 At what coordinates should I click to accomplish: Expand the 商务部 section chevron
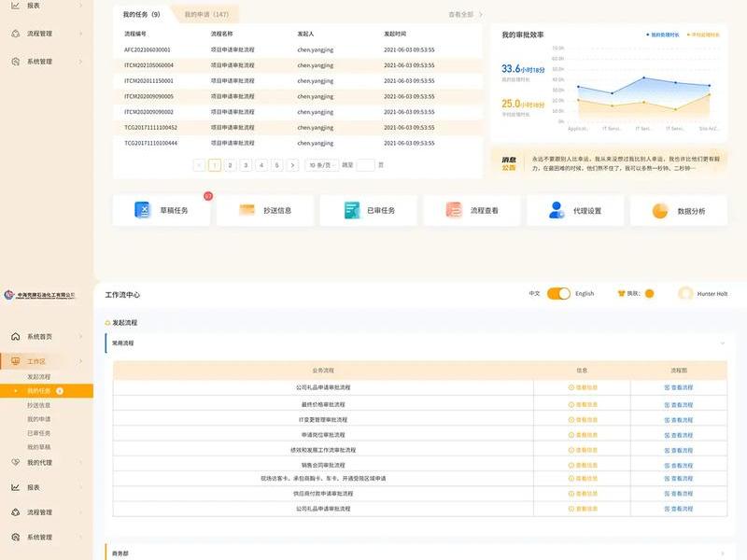[x=722, y=553]
